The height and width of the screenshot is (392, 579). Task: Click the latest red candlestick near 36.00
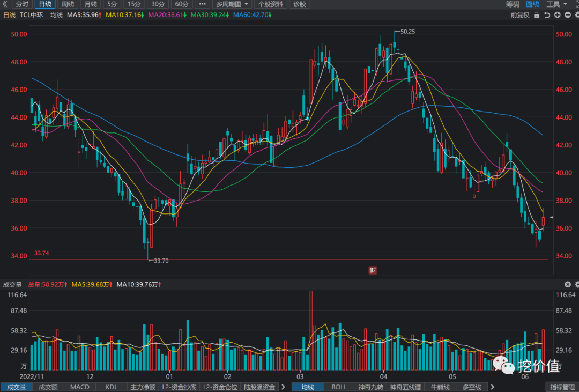543,220
